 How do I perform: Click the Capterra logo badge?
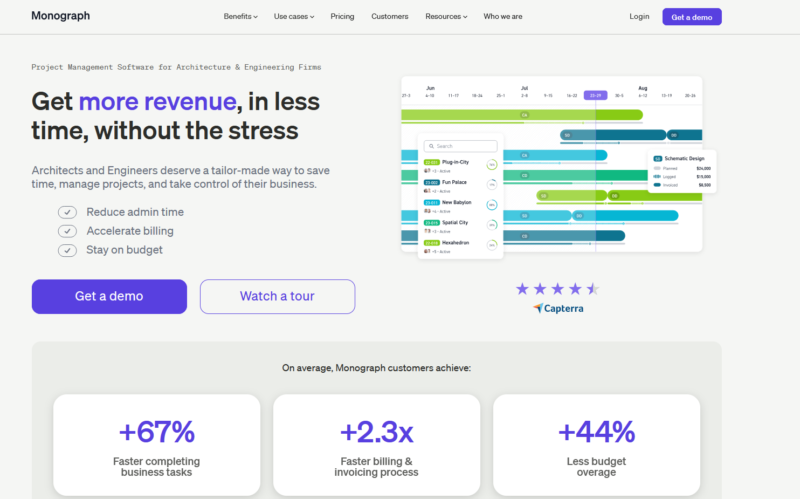(558, 309)
